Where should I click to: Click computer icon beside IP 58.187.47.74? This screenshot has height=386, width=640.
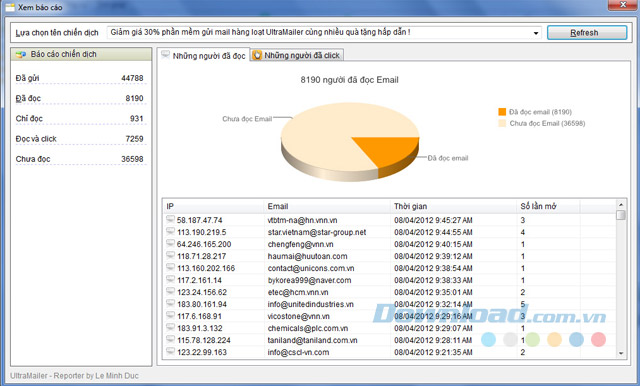pos(170,220)
